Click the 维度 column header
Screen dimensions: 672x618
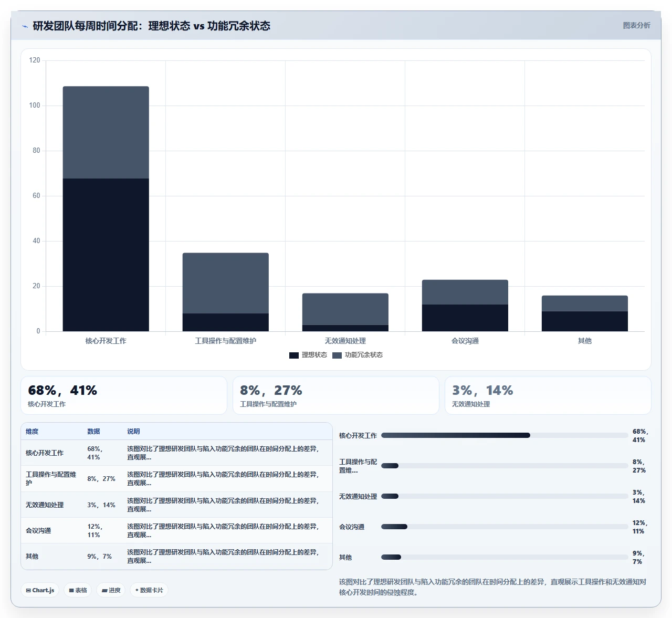[x=32, y=432]
